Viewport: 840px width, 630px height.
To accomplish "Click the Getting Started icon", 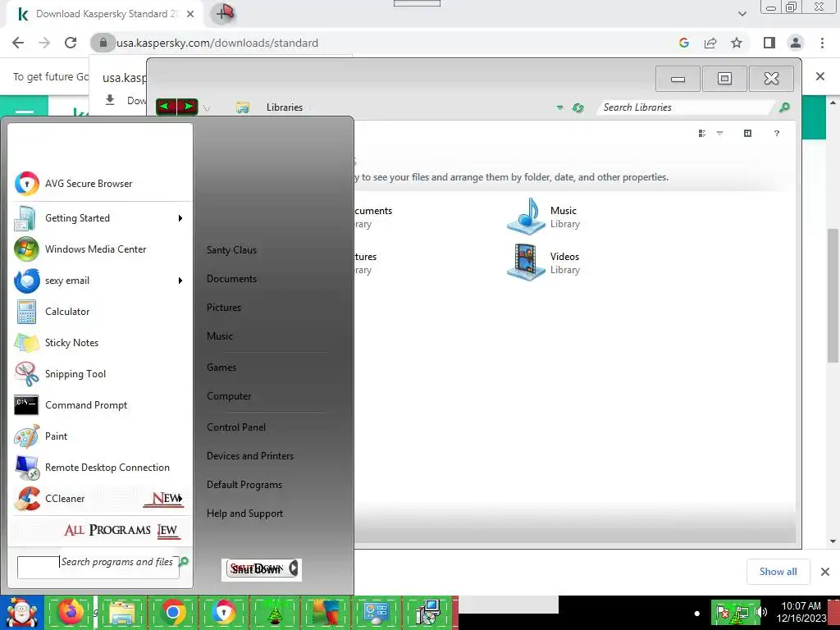I will coord(25,218).
